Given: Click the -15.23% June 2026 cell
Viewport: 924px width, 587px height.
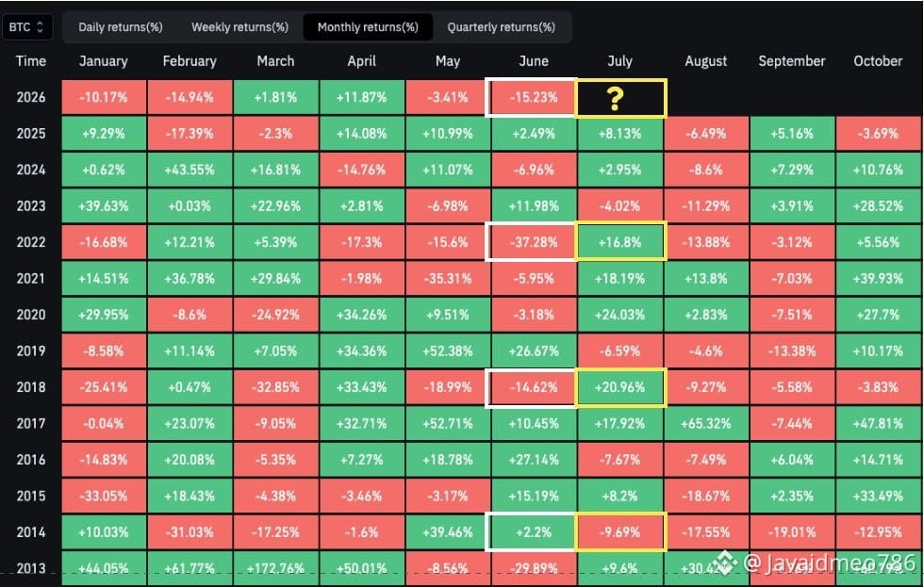Looking at the screenshot, I should coord(534,97).
